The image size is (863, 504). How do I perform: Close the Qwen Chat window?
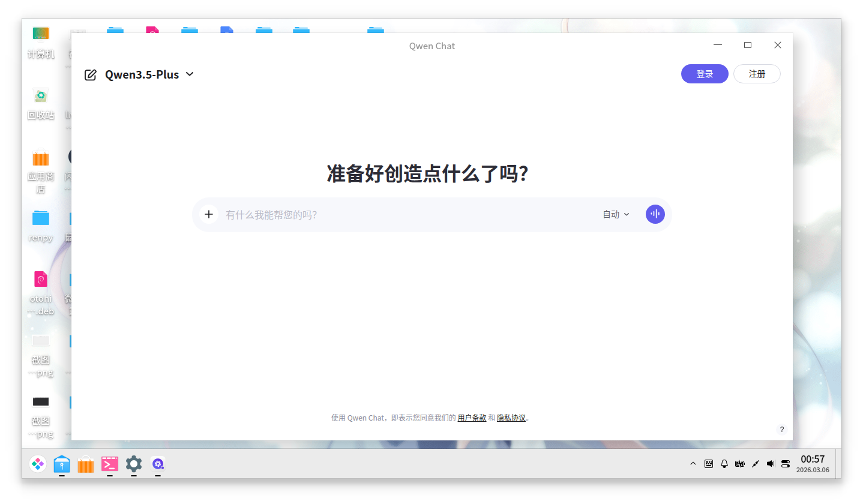[778, 45]
